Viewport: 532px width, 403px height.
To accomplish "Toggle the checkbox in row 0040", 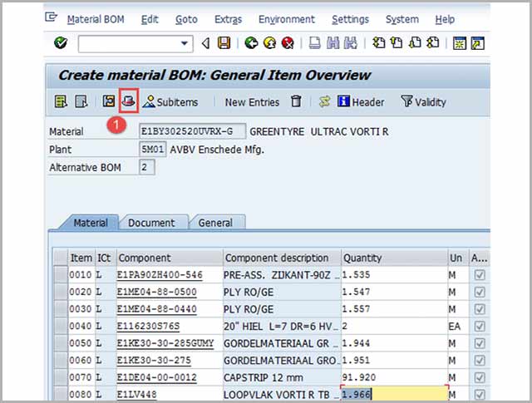I will (x=480, y=326).
